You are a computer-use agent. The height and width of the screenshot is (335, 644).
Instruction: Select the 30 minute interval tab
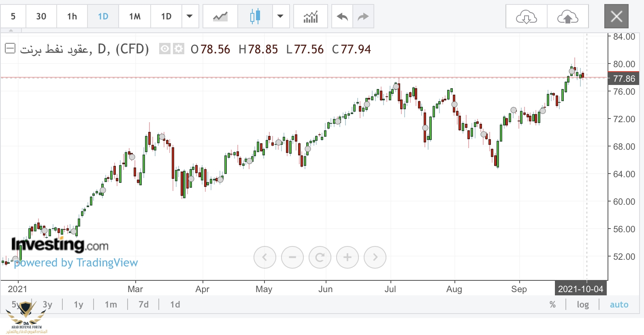41,17
